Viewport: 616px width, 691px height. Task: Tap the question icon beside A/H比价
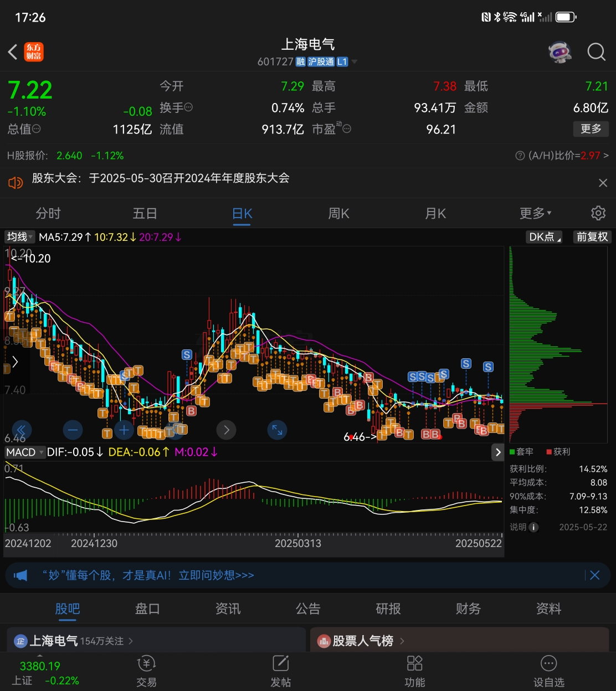point(520,156)
